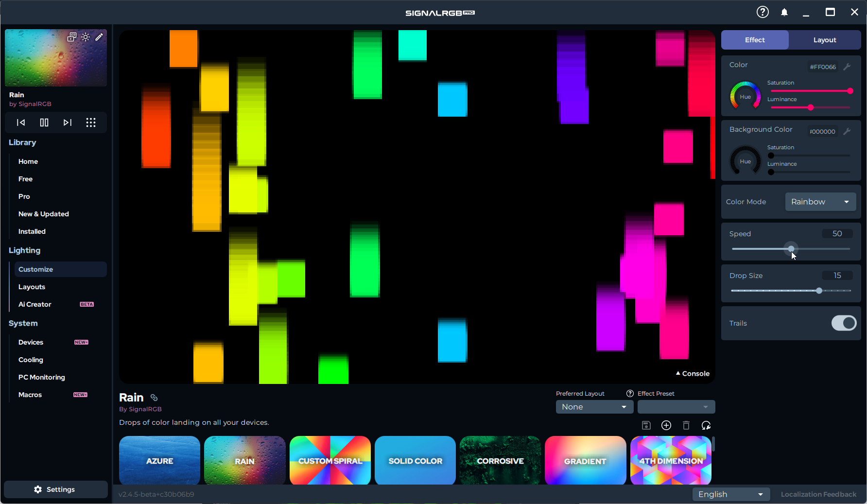Viewport: 867px width, 504px height.
Task: Skip to the previous effect
Action: click(x=21, y=122)
